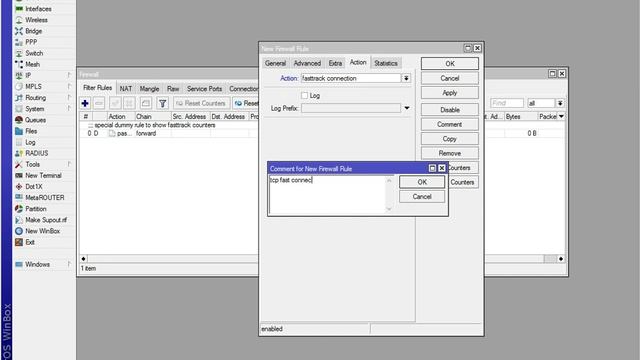Screen dimensions: 640x360
Task: Click the filter funnel icon in Firewall
Action: [x=162, y=103]
